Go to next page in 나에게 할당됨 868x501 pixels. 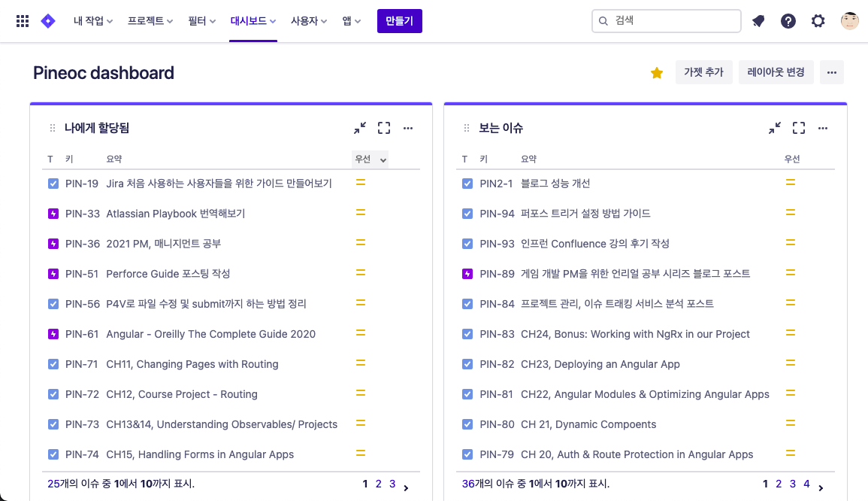407,487
